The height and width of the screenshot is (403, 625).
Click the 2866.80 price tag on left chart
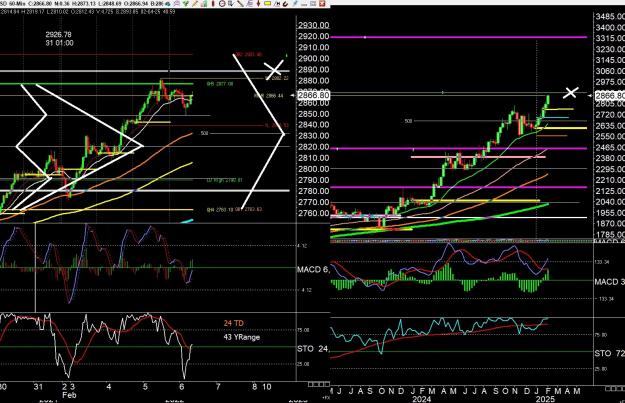[314, 95]
